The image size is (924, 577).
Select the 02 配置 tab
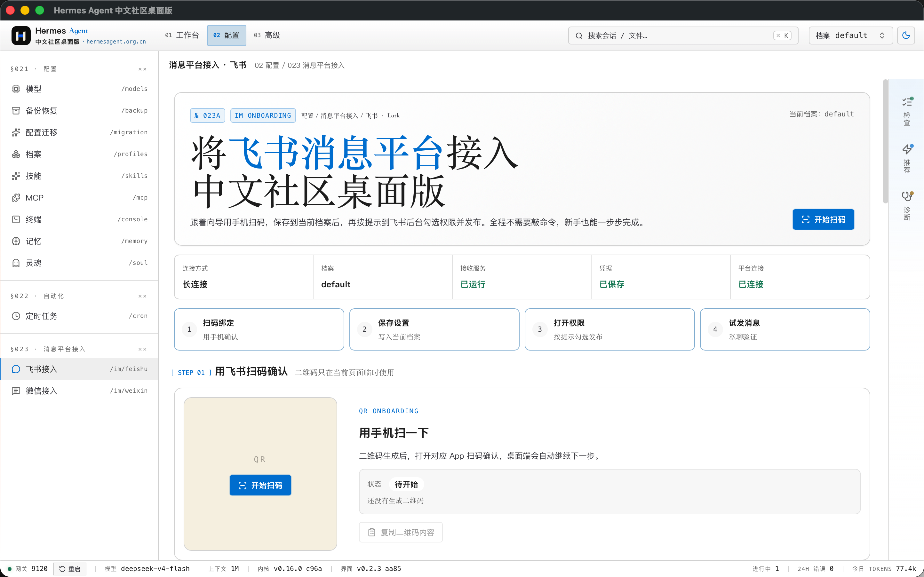point(226,35)
